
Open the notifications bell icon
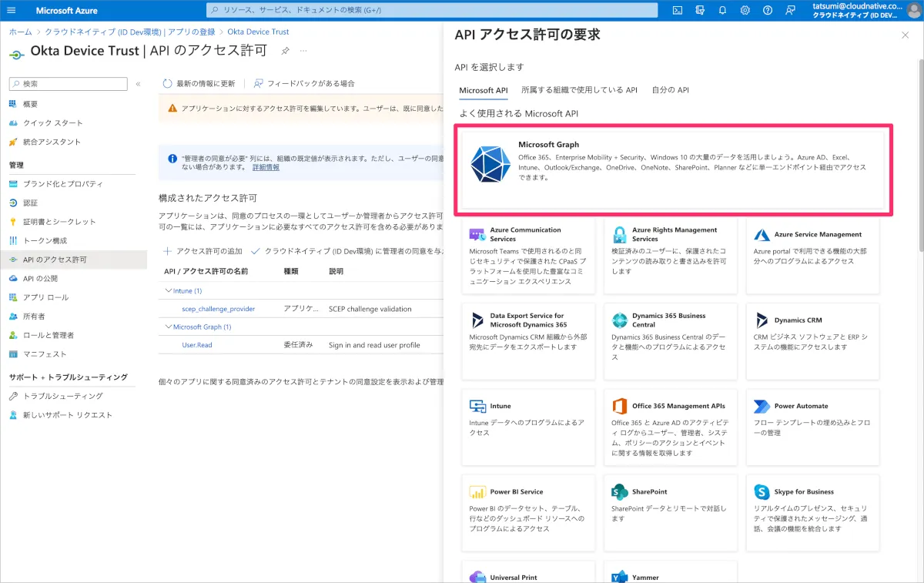coord(722,10)
